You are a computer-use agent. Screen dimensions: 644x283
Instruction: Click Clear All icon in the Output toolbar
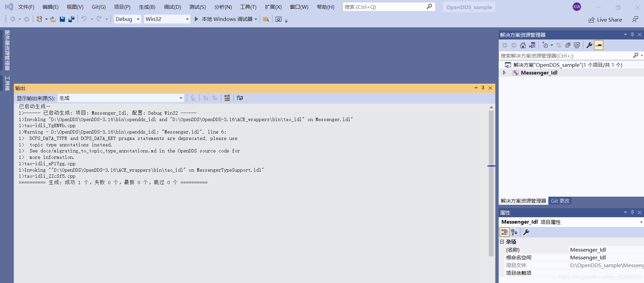[x=227, y=98]
